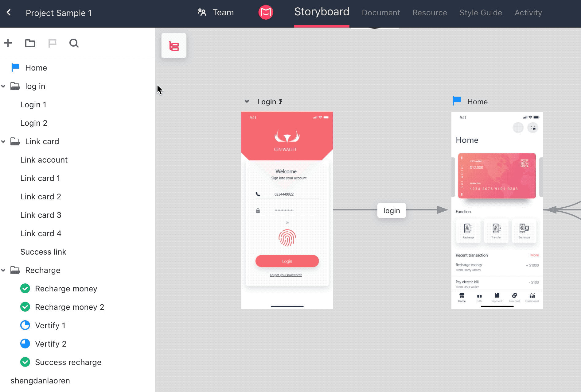The height and width of the screenshot is (392, 581).
Task: Click Login 2 artboard title text
Action: pos(270,102)
